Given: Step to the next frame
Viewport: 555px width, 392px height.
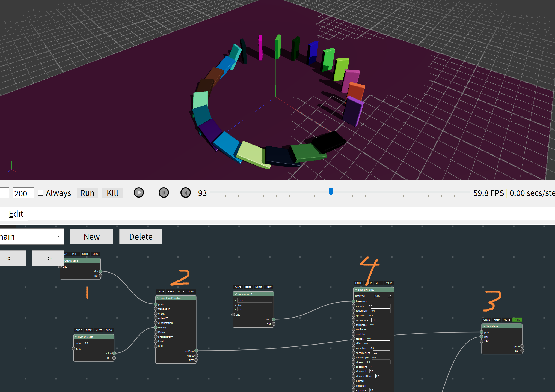Looking at the screenshot, I should coord(186,193).
